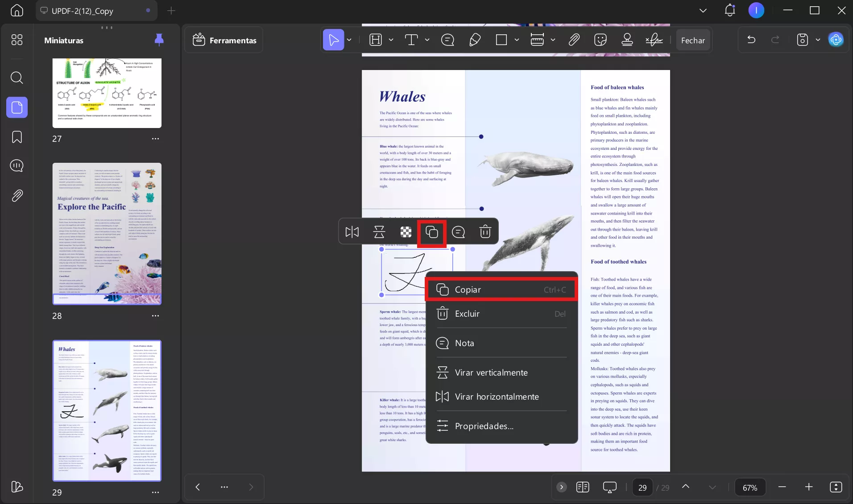The width and height of the screenshot is (853, 504).
Task: Expand the selection tool dropdown arrow
Action: point(349,40)
